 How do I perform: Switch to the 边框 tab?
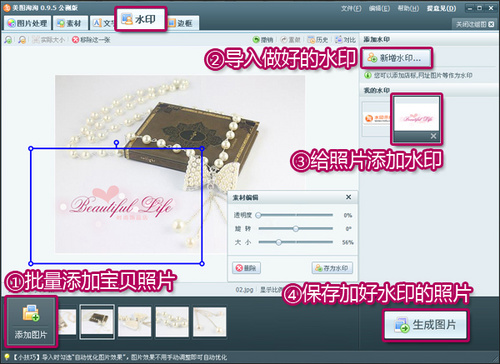point(183,23)
